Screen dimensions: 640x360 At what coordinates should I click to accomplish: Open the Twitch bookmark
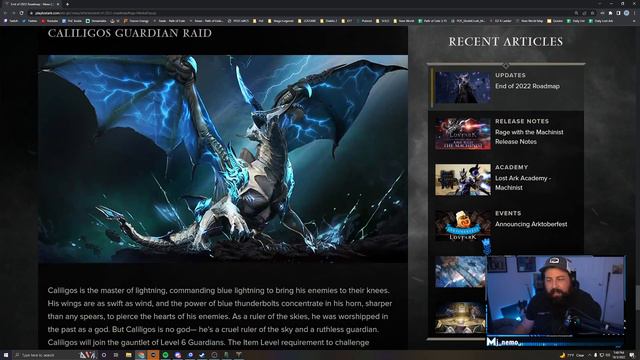[x=11, y=21]
